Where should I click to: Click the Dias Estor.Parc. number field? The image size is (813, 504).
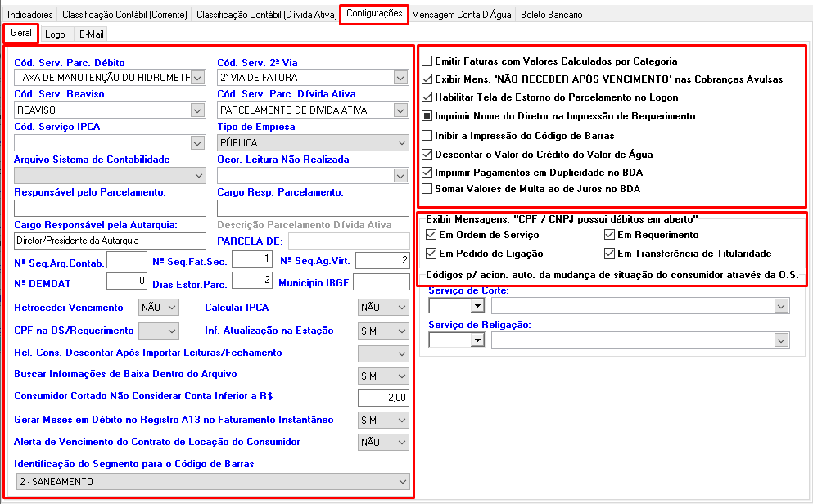tap(251, 281)
